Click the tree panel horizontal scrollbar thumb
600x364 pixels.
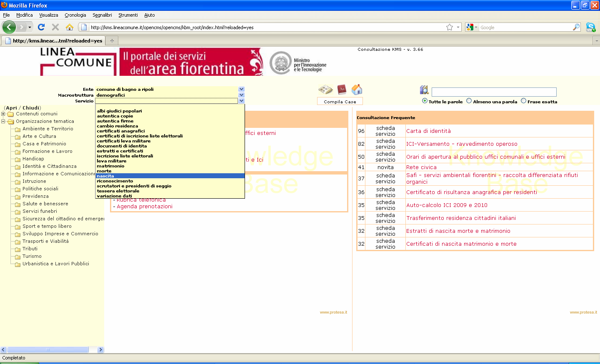(x=48, y=350)
